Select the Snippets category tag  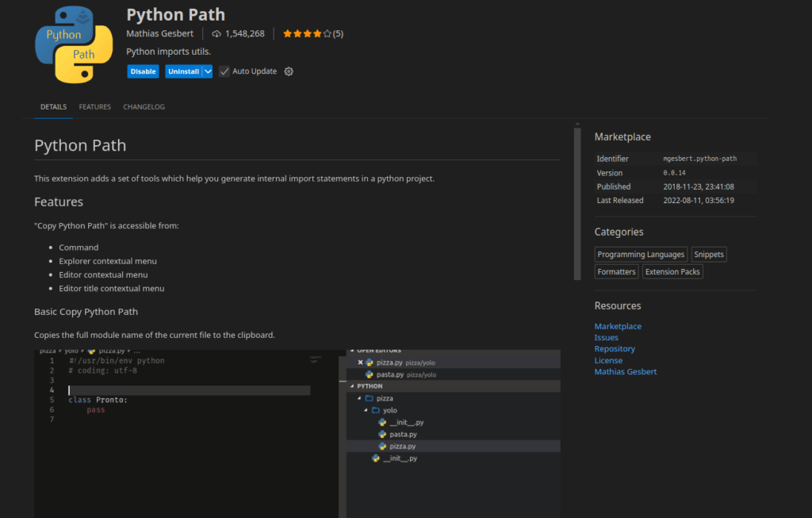click(708, 255)
